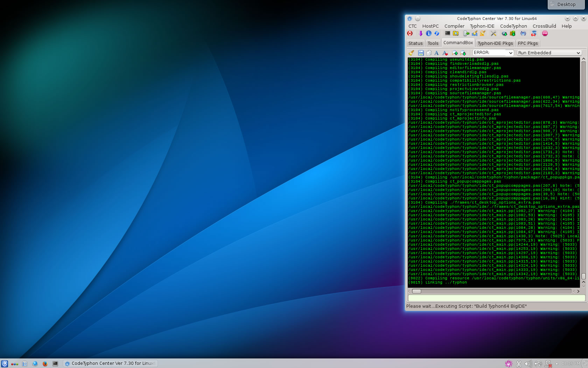
Task: Select the CommandBox tab
Action: pyautogui.click(x=458, y=43)
